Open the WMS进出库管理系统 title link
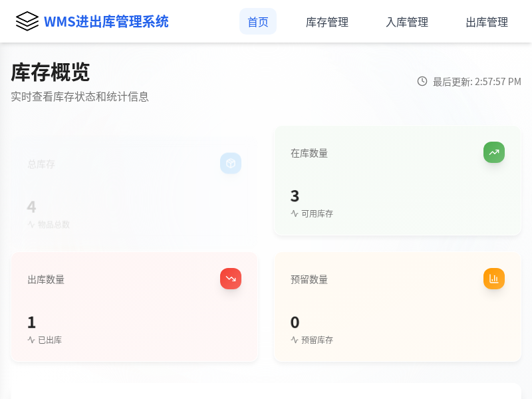The width and height of the screenshot is (532, 399). tap(106, 21)
